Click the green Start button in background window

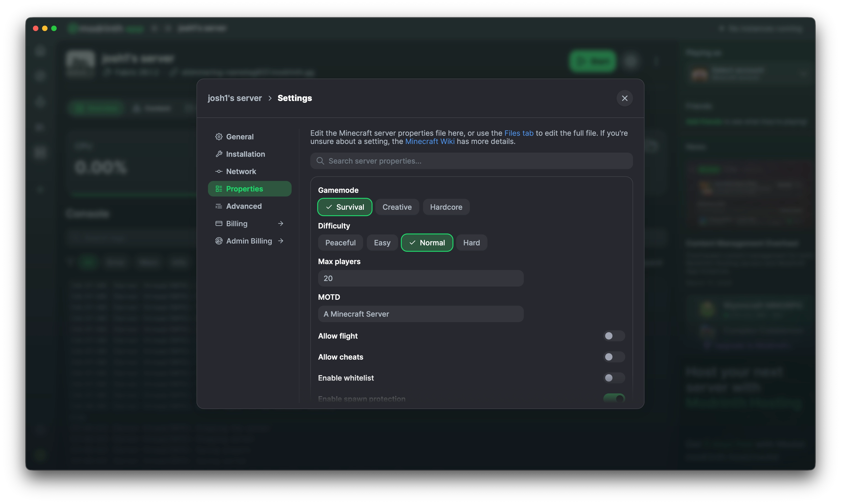click(x=593, y=61)
